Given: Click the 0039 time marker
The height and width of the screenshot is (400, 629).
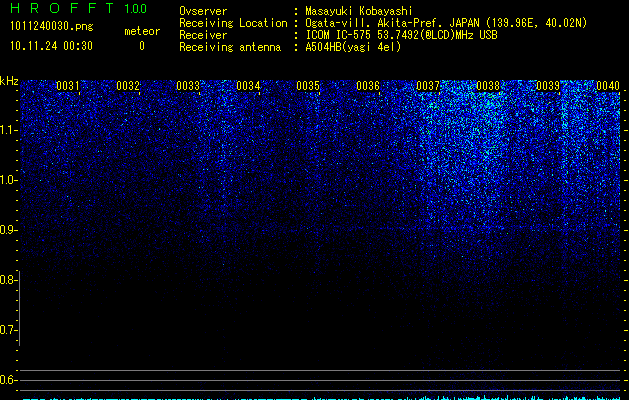Looking at the screenshot, I should (548, 86).
